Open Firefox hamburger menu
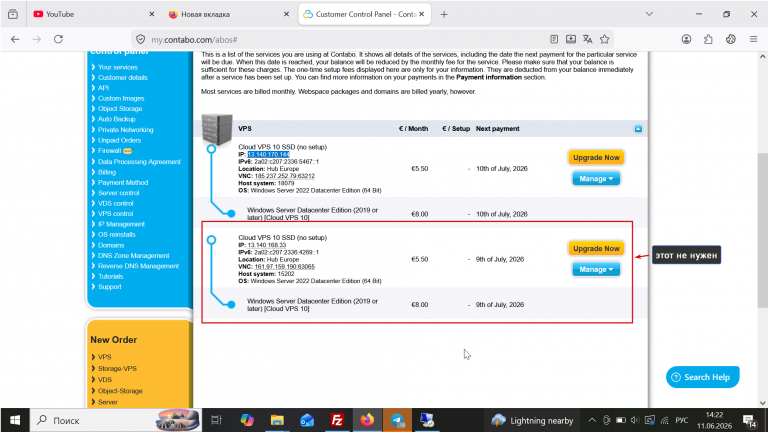768x432 pixels. pos(753,39)
